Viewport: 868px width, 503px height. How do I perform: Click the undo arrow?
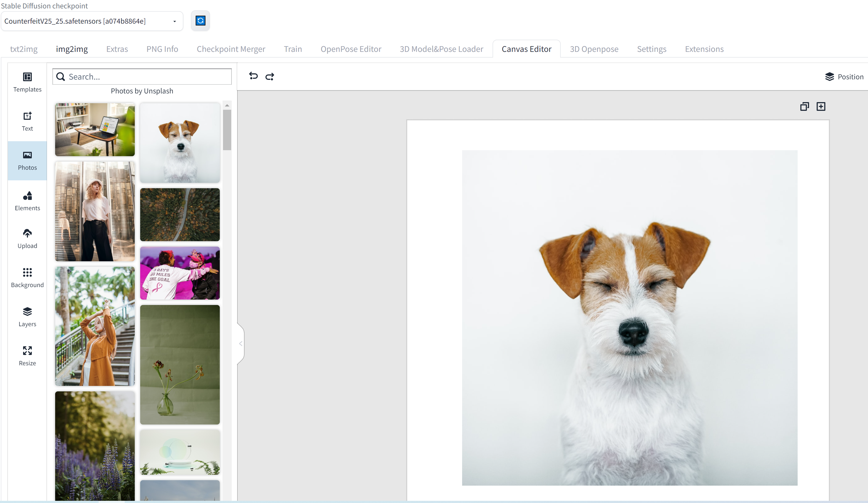253,76
